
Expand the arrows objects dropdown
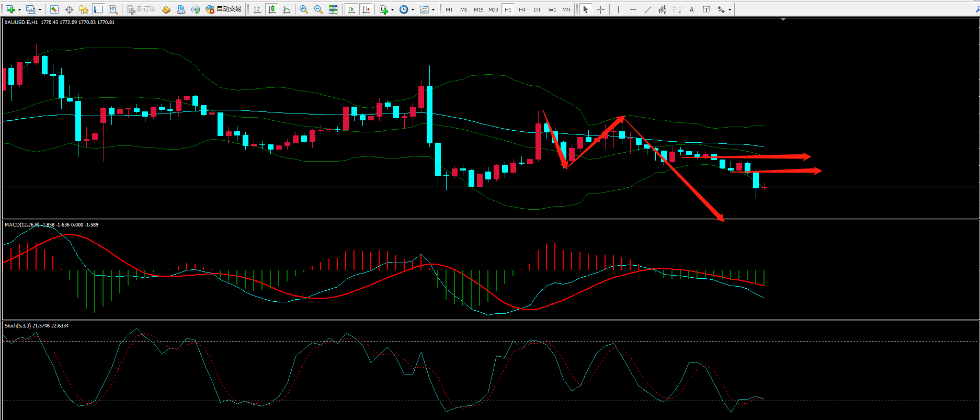[730, 9]
